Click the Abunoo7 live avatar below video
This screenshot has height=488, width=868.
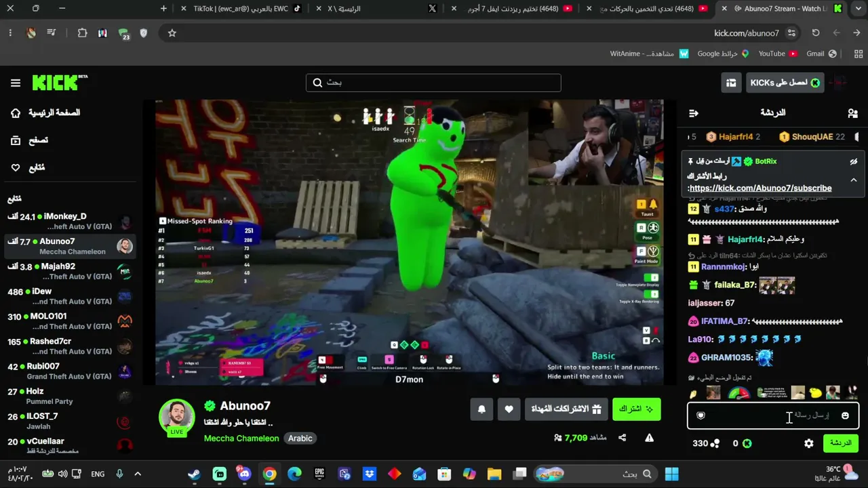(177, 416)
